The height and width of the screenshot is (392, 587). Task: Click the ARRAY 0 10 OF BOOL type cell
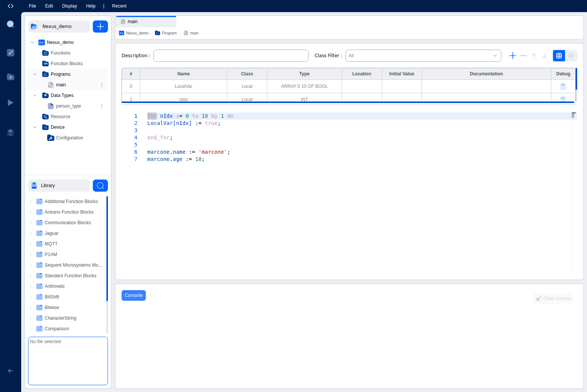coord(304,86)
